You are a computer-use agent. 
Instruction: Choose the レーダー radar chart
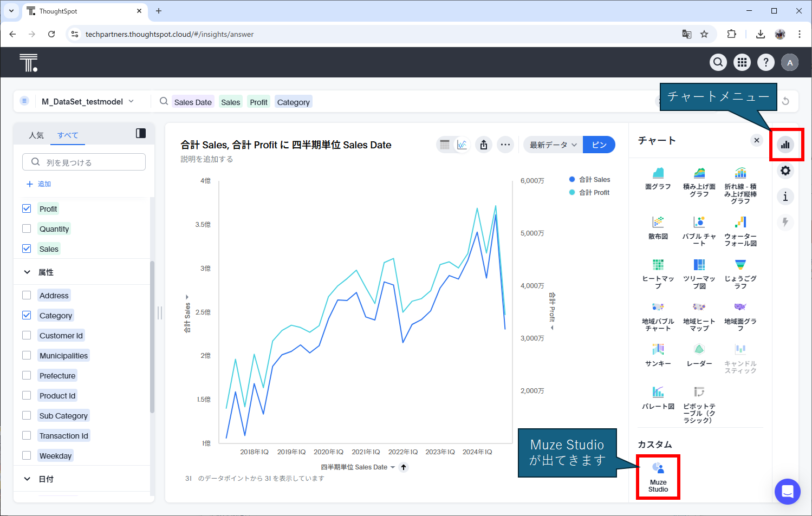[x=699, y=355]
